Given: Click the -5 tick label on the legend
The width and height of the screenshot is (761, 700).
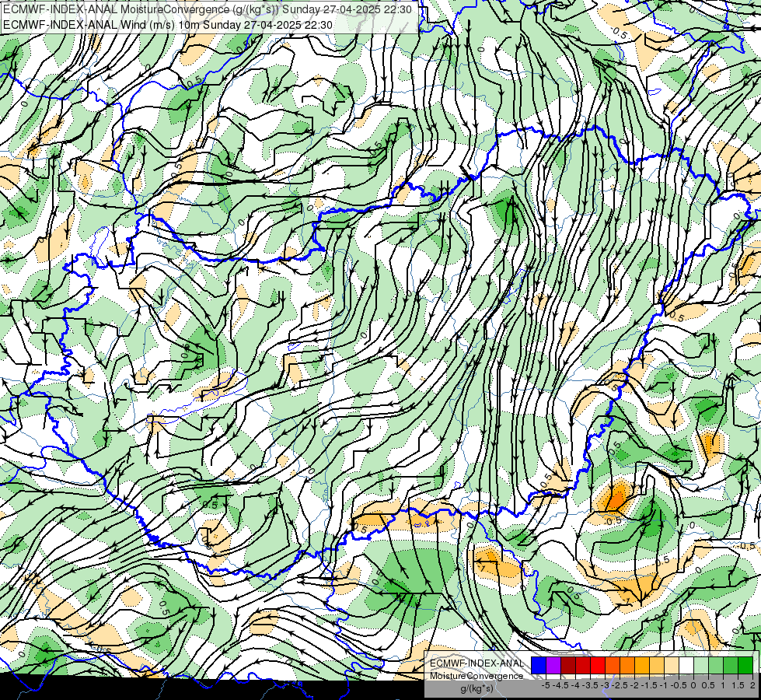Looking at the screenshot, I should tap(546, 685).
